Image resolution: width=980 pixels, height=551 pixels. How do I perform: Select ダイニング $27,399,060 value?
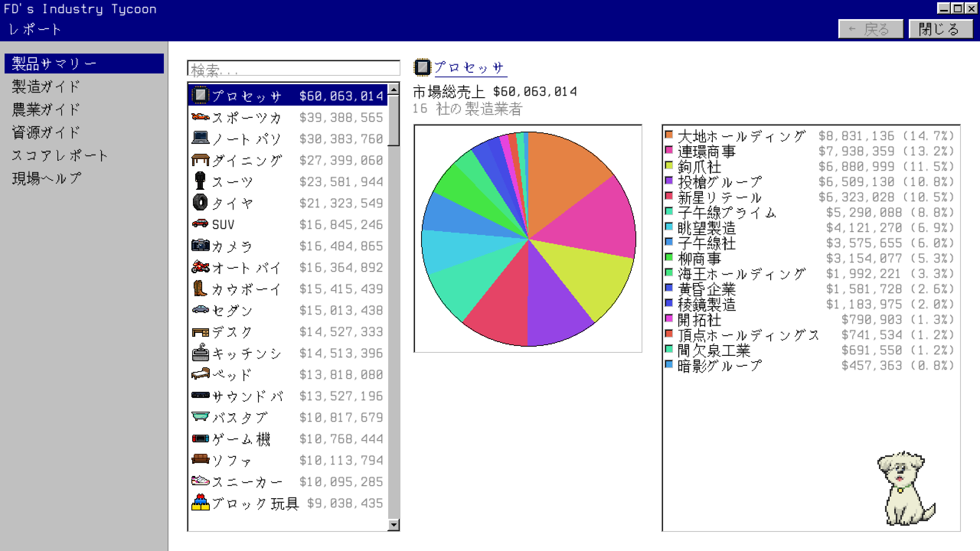click(x=341, y=160)
